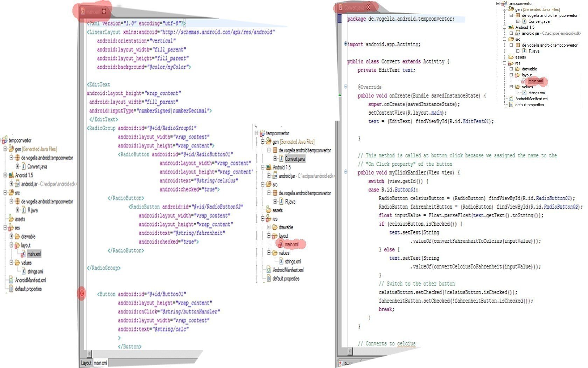Click error marker beside the Button tag line
Viewport: 588px width, 368px height.
tap(82, 293)
